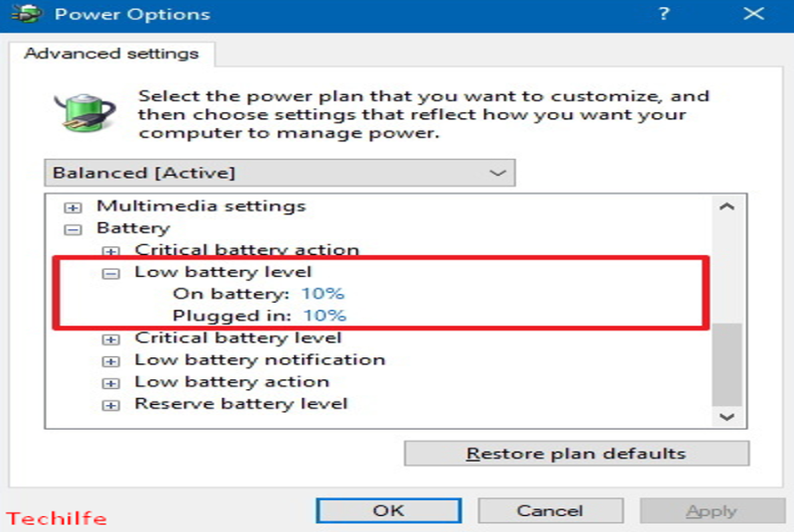Click the Plugged in 10% value
This screenshot has width=794, height=532.
coord(325,316)
